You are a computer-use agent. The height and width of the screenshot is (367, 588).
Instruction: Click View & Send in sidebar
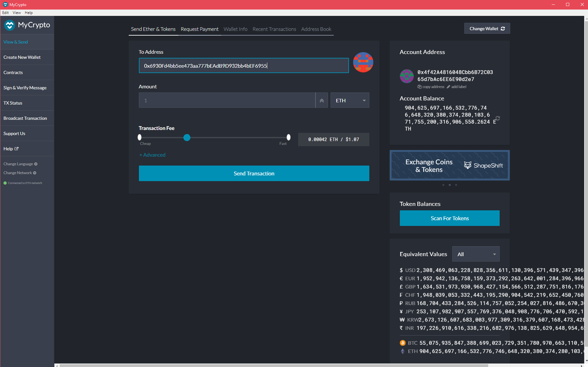coord(27,42)
